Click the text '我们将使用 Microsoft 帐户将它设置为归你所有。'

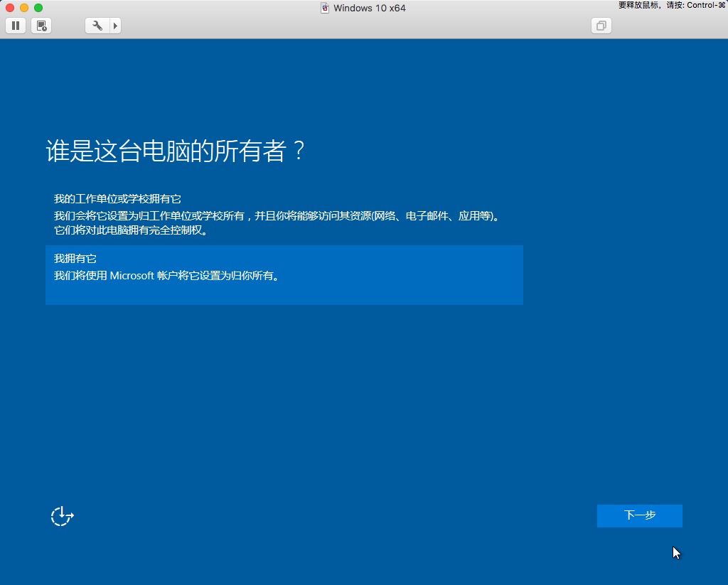point(167,276)
